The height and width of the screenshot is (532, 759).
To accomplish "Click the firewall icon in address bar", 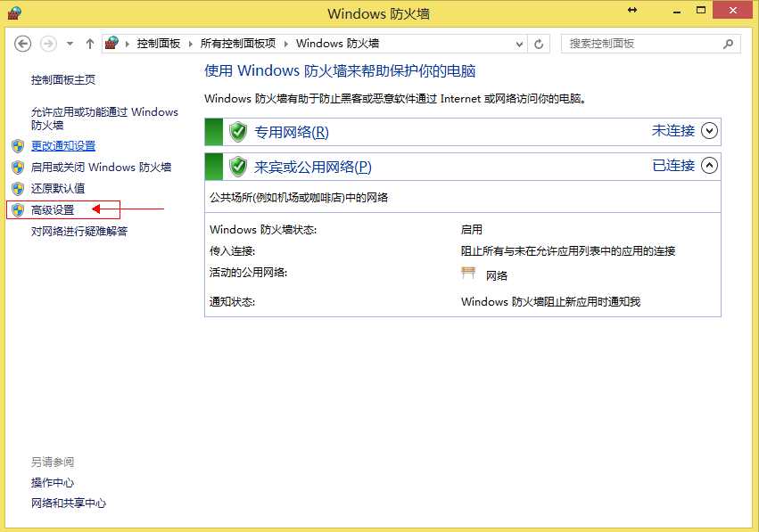I will (111, 43).
